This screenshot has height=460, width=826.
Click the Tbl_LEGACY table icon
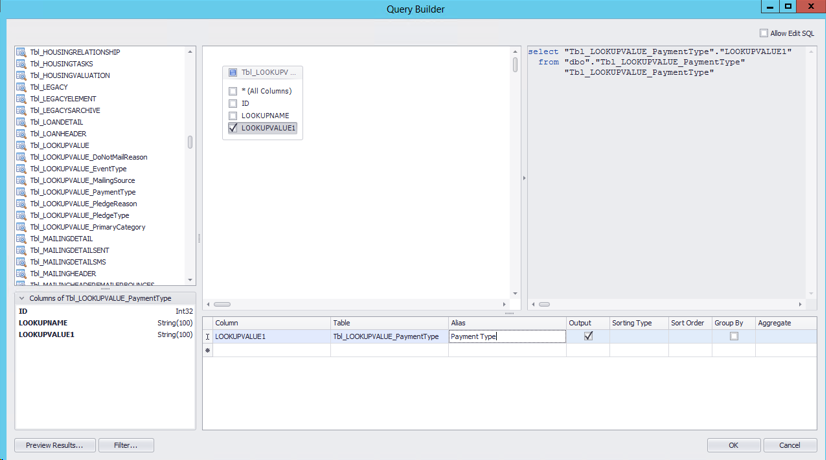[21, 87]
